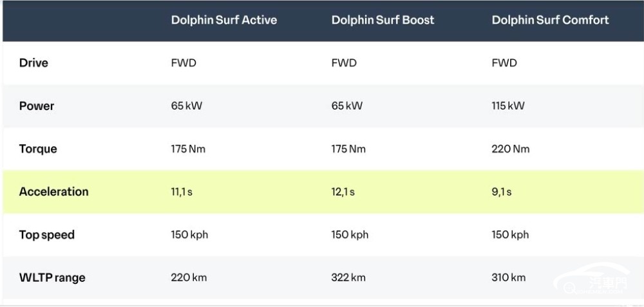Click the Boost model's 65 kW power
Viewport: 644px width, 307px height.
click(347, 106)
